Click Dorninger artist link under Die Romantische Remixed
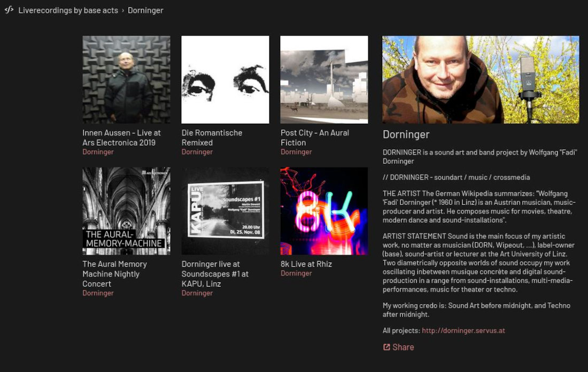Screen dimensions: 588x372 point(197,152)
